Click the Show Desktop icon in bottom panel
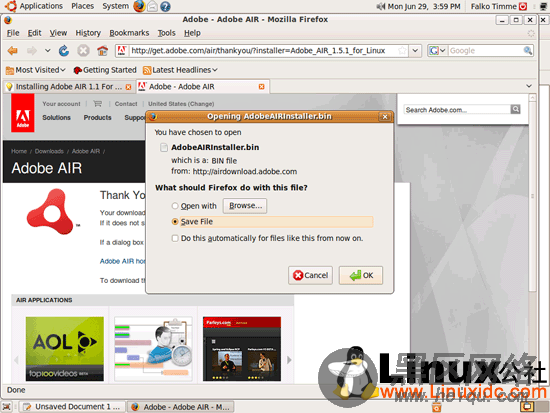This screenshot has width=550, height=413. [6, 407]
